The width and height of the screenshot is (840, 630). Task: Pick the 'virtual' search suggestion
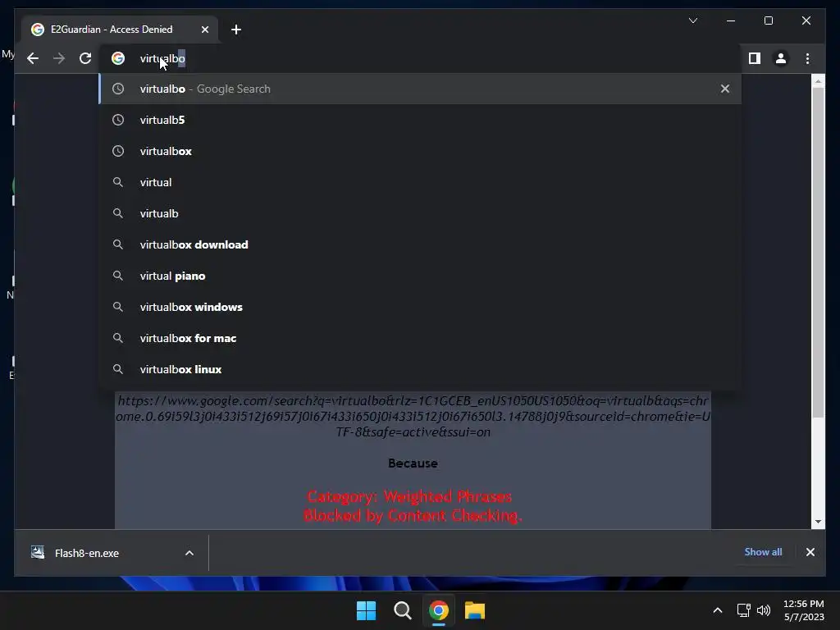tap(421, 182)
